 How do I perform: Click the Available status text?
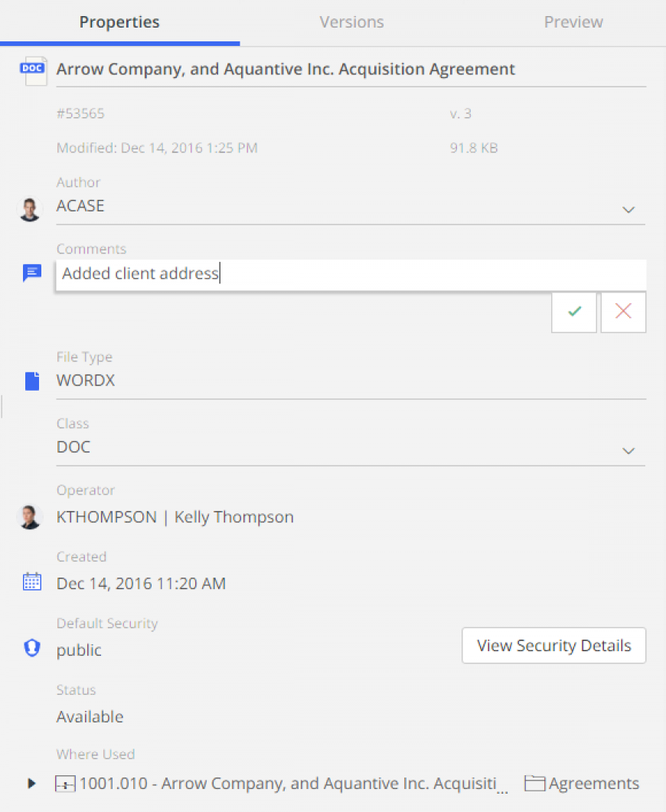click(x=90, y=717)
